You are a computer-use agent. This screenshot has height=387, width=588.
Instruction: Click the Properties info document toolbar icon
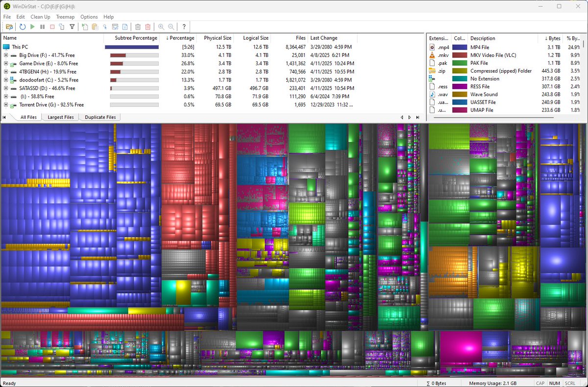point(125,27)
